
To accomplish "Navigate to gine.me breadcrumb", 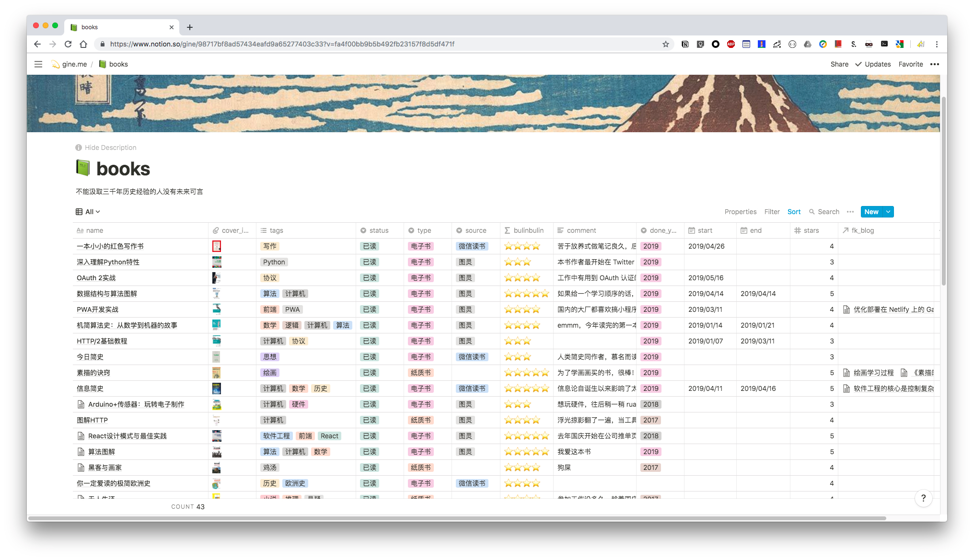I will [70, 64].
